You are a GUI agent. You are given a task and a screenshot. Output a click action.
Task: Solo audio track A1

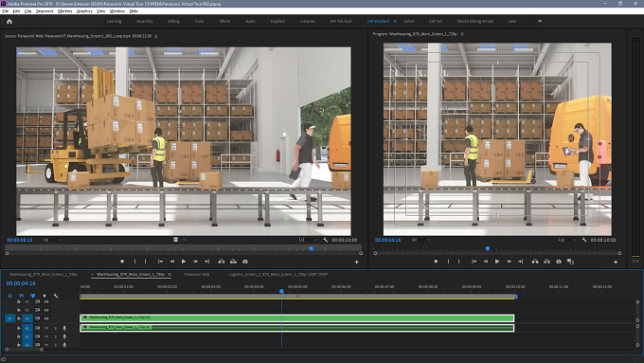56,328
